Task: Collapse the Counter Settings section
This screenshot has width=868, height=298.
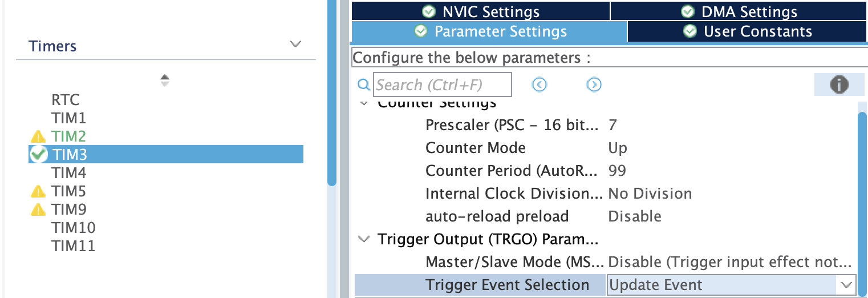Action: click(363, 104)
